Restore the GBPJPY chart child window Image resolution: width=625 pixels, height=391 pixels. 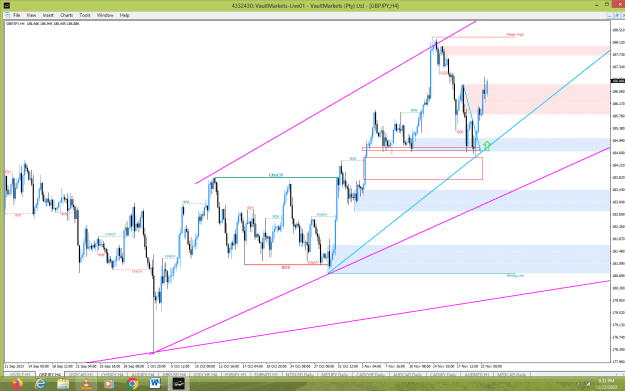(x=616, y=15)
